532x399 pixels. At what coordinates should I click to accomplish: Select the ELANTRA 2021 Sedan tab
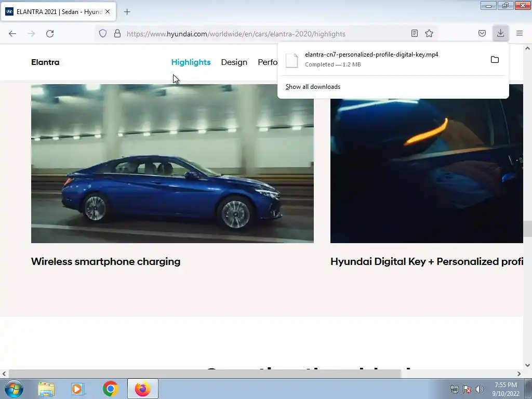tap(58, 12)
